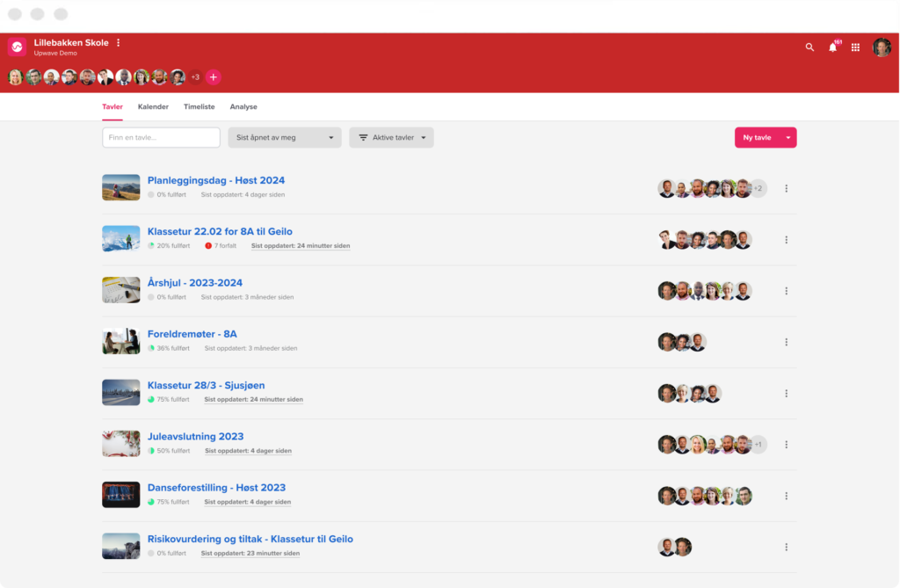
Task: Switch to the Tavler tab
Action: (112, 107)
